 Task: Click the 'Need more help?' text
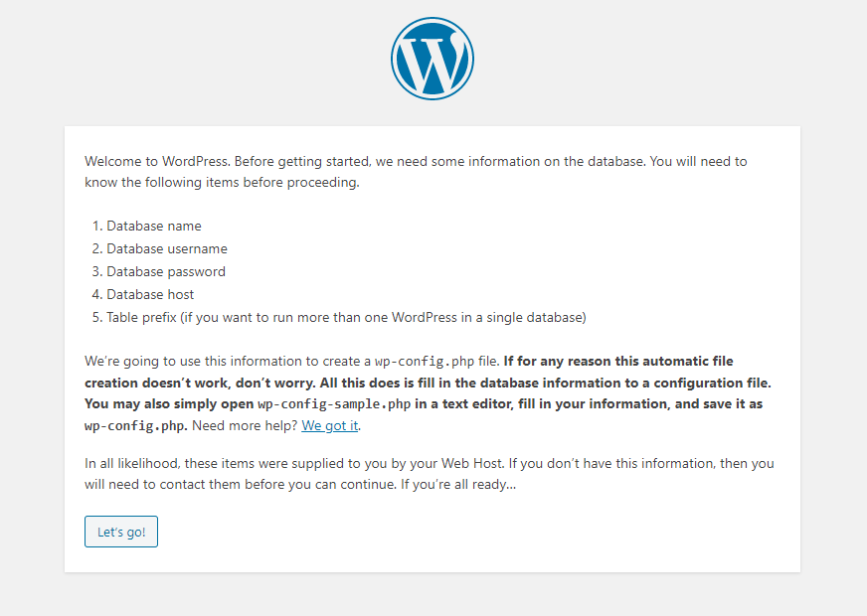coord(245,425)
